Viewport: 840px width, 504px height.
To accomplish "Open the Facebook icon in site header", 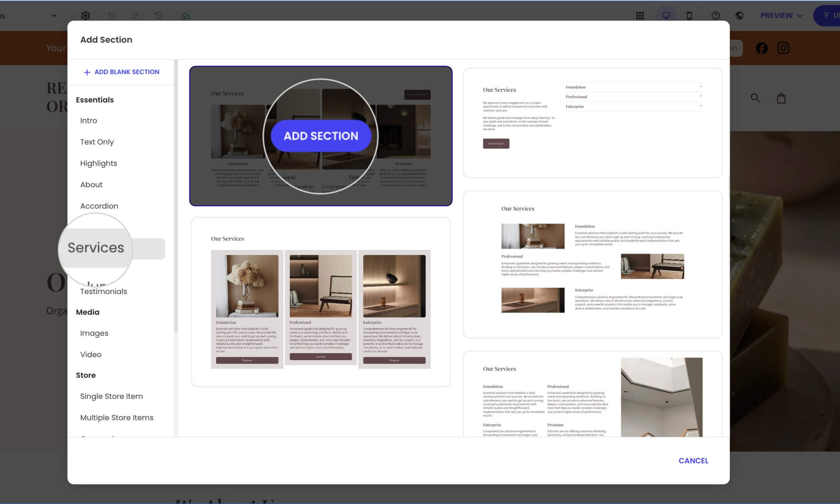I will click(x=762, y=48).
